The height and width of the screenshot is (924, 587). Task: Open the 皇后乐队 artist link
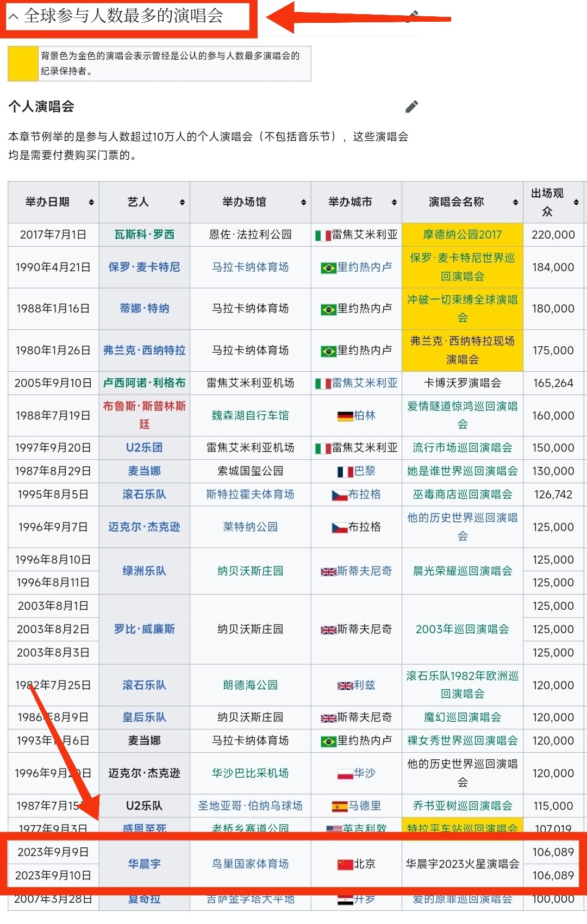click(x=145, y=717)
